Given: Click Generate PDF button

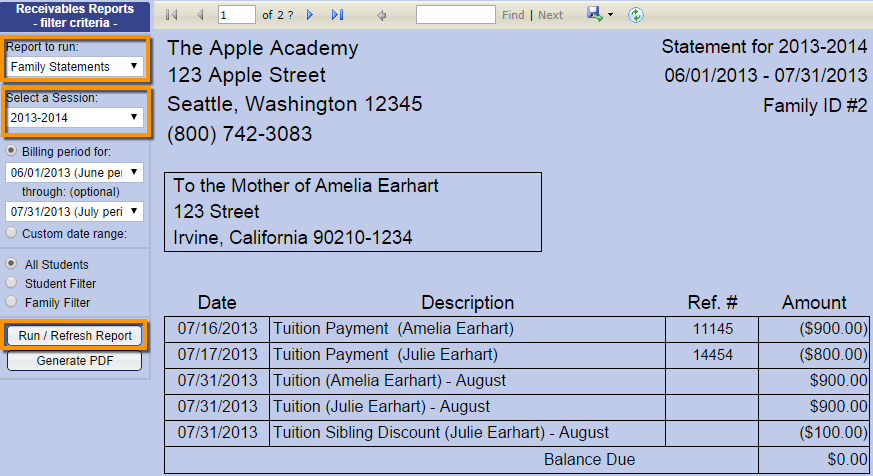Looking at the screenshot, I should pos(75,361).
